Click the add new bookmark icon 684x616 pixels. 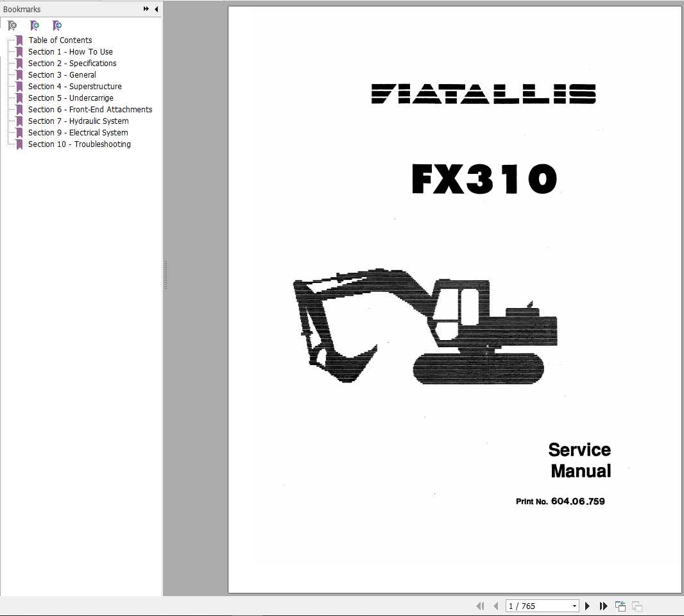coord(35,26)
